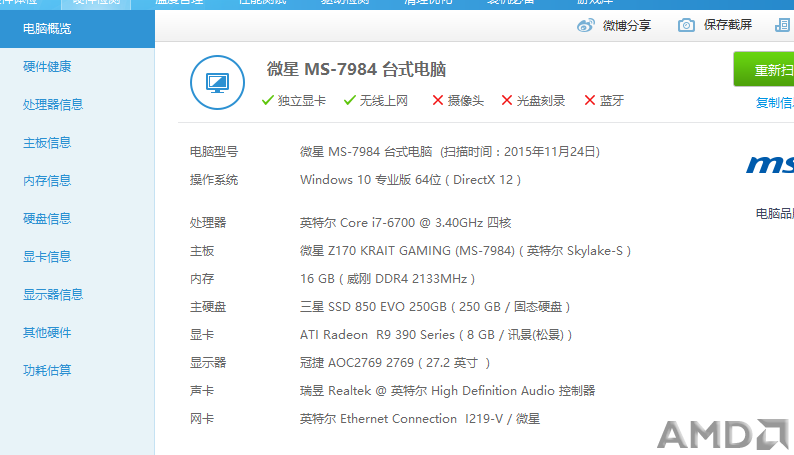794x455 pixels.
Task: Click the 电脑型号 row value text
Action: click(450, 152)
